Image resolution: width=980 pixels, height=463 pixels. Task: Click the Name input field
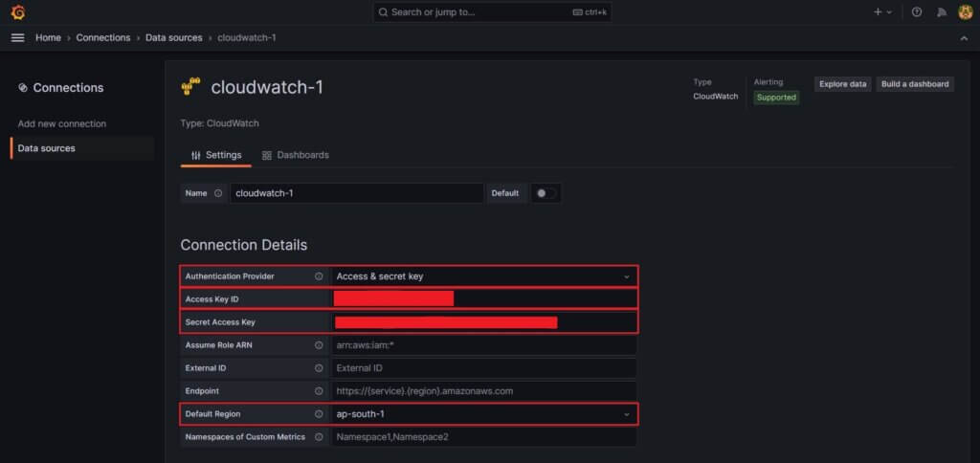coord(356,193)
